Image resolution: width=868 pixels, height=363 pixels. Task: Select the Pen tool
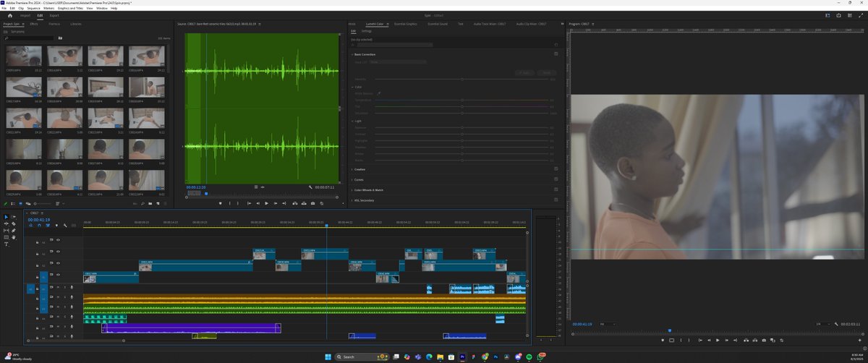14,231
